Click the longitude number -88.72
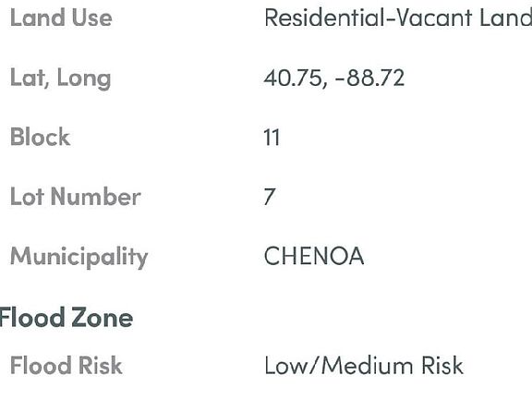 coord(369,78)
